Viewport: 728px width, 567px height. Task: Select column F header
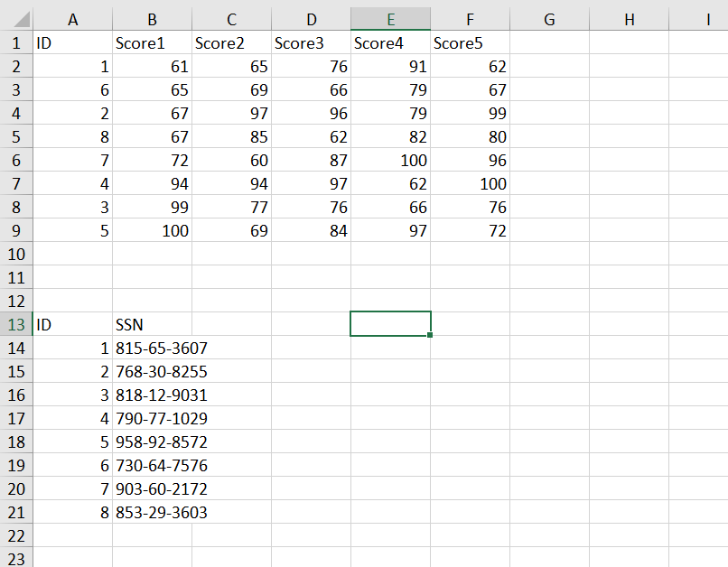tap(470, 19)
